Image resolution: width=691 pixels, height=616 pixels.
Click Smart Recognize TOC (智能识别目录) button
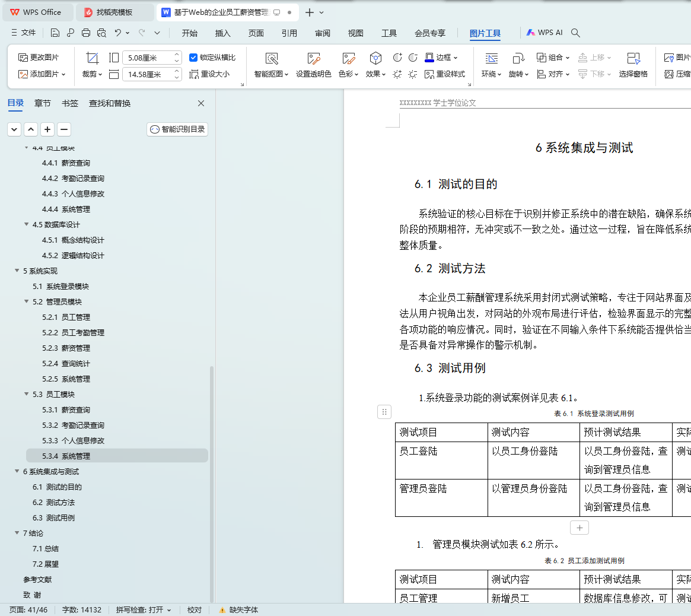[x=177, y=129]
